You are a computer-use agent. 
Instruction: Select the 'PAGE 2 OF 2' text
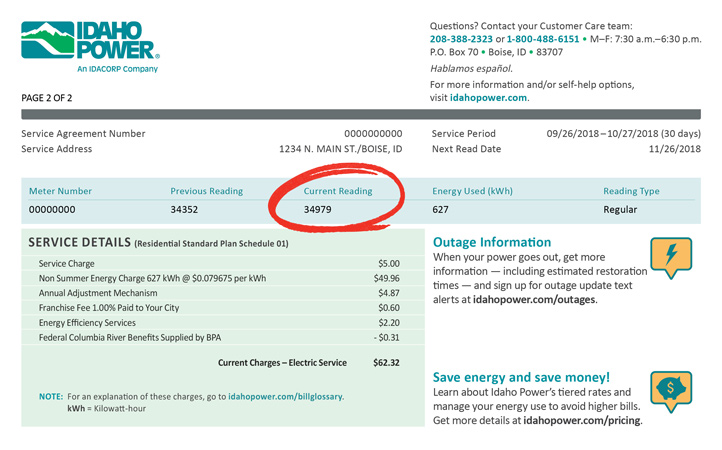point(47,98)
